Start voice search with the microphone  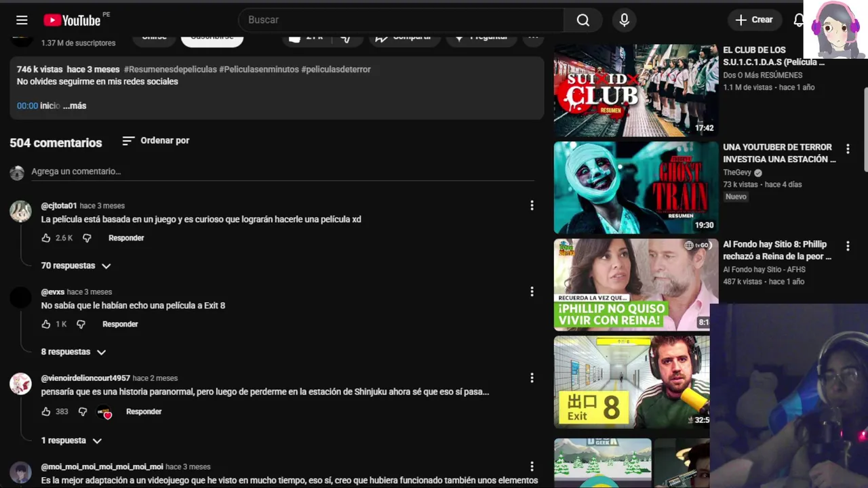pos(625,20)
